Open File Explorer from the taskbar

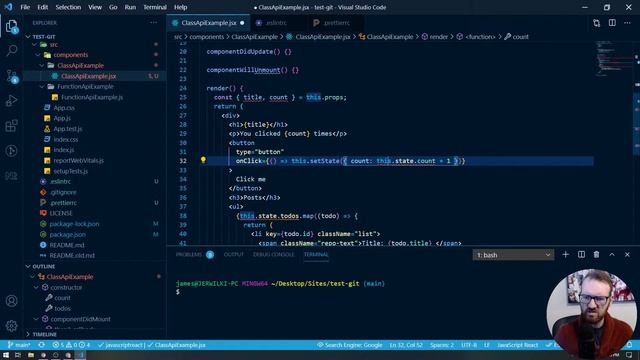point(31,355)
